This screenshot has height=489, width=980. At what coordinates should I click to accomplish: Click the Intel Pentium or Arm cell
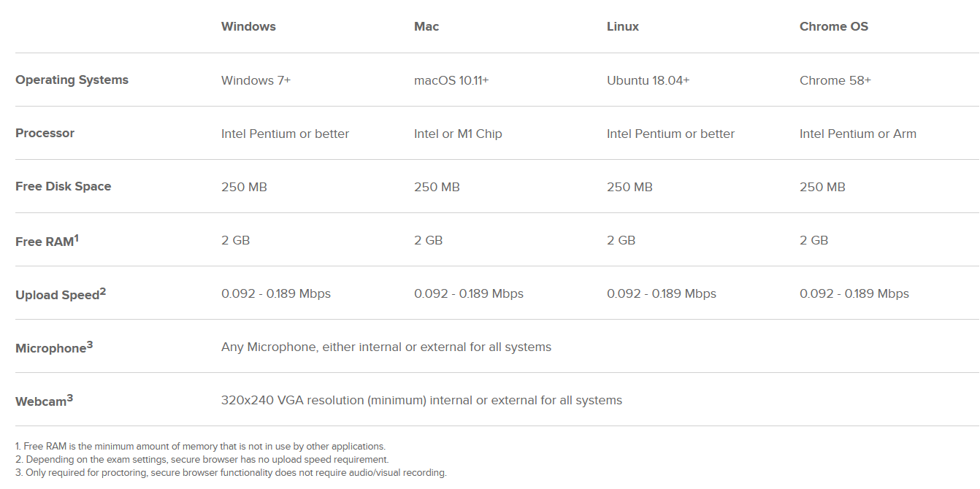coord(857,134)
